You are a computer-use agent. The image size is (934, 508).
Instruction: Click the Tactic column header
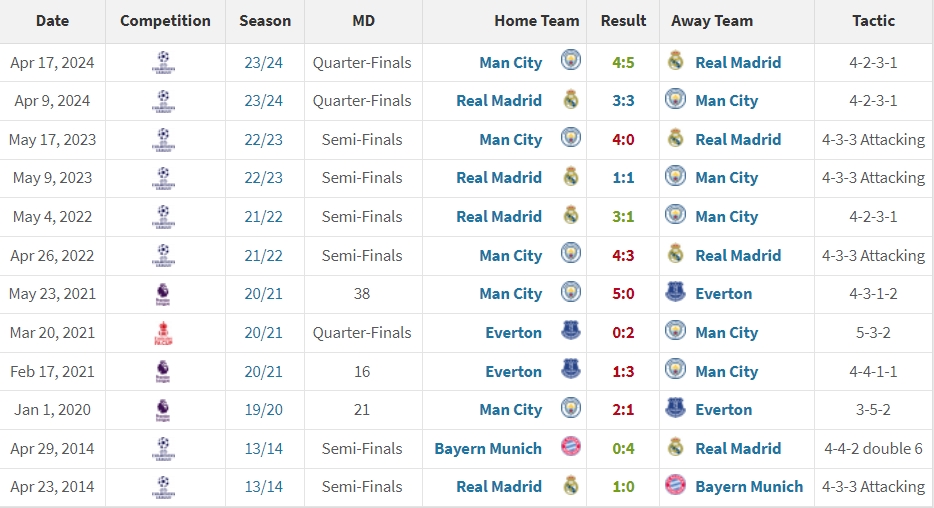[873, 20]
